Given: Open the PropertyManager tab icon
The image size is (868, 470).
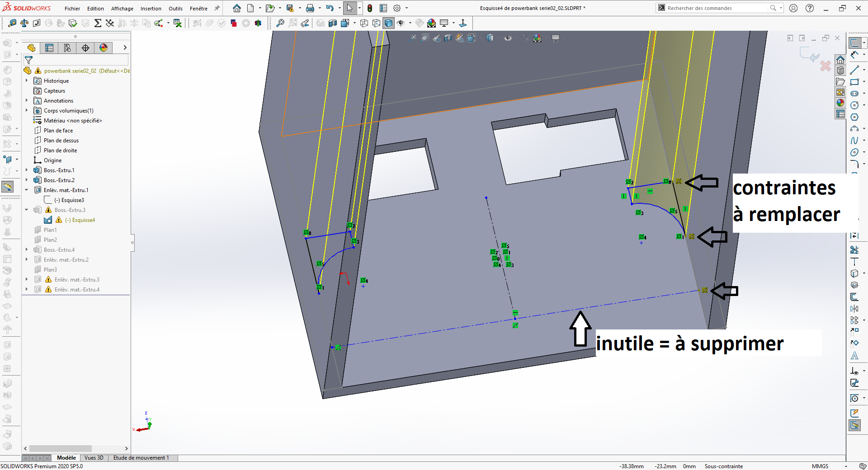Looking at the screenshot, I should point(49,48).
